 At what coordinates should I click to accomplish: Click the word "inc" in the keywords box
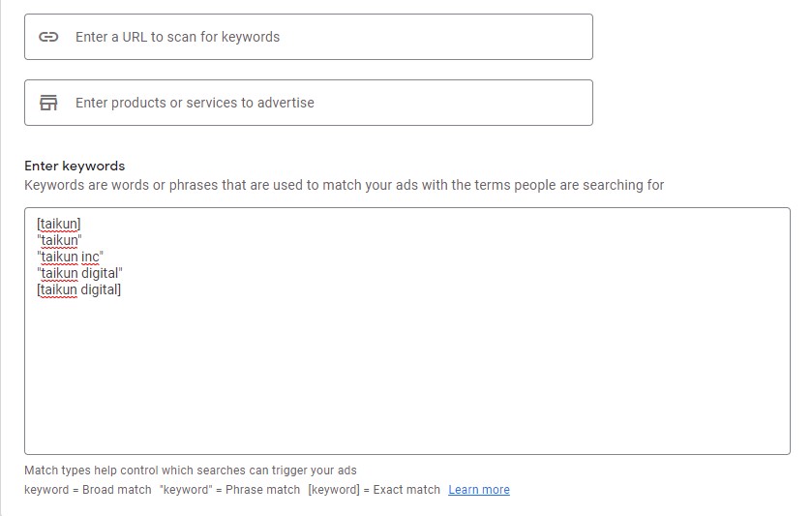[91, 257]
